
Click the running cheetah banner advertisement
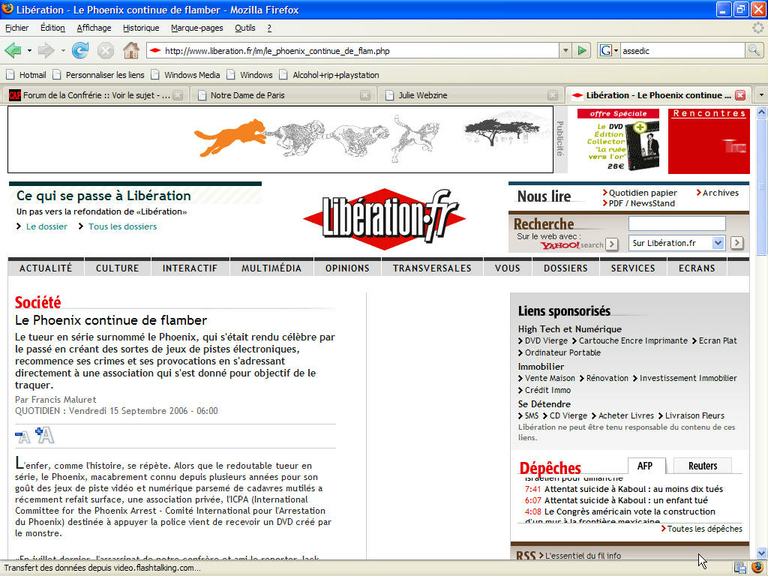[x=281, y=140]
